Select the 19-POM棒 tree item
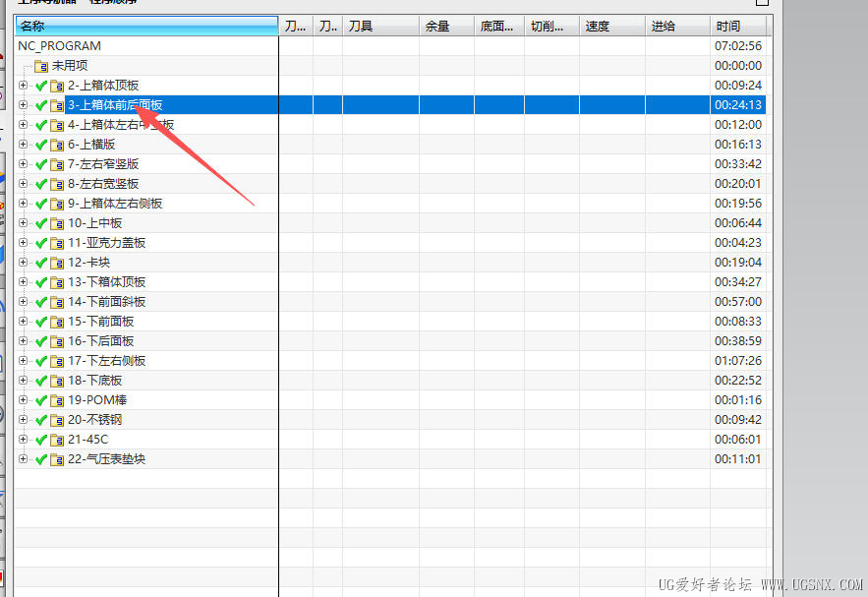The image size is (868, 597). click(x=97, y=400)
